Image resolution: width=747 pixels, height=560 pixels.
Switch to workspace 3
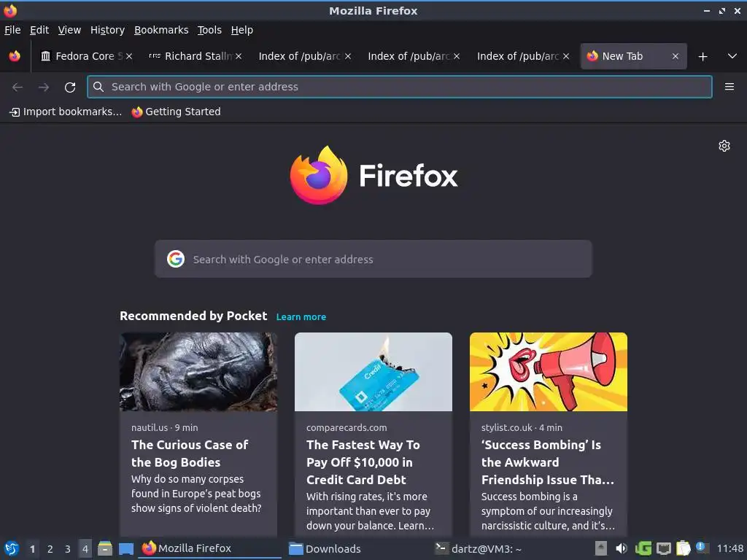coord(68,549)
